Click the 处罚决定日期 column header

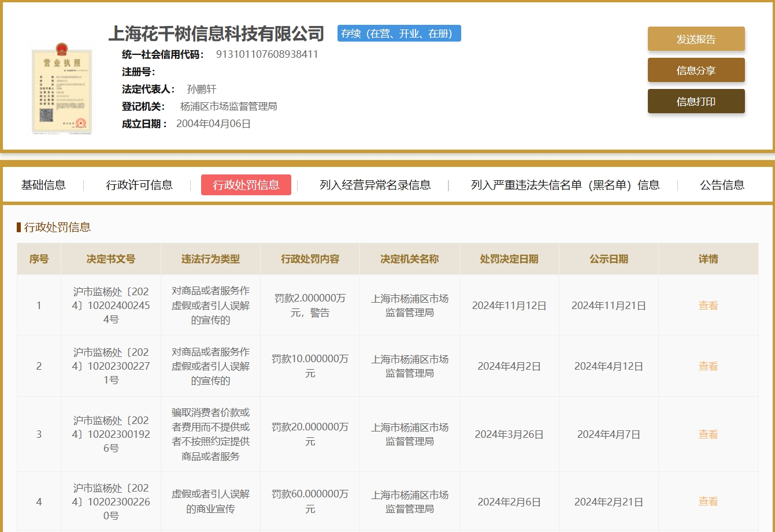point(509,259)
